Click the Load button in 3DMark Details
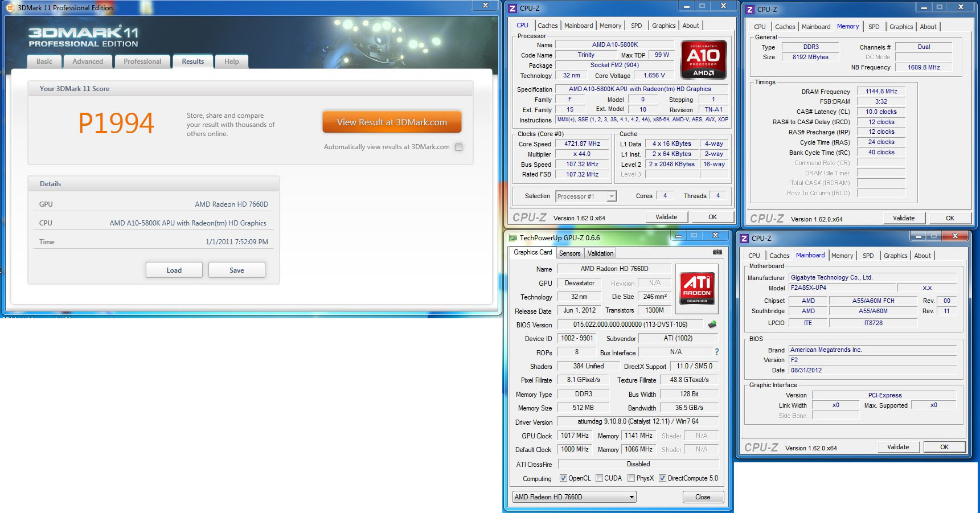The image size is (980, 513). [174, 270]
